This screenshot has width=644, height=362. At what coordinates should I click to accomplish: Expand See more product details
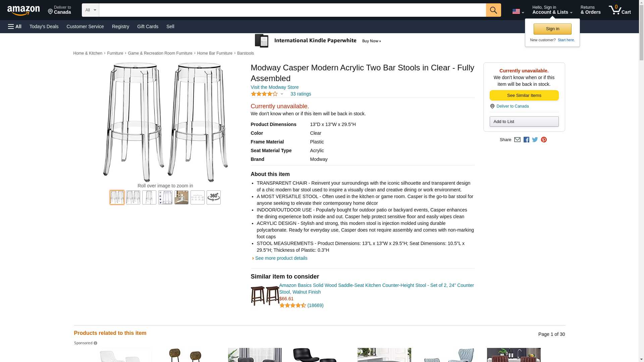pos(281,258)
